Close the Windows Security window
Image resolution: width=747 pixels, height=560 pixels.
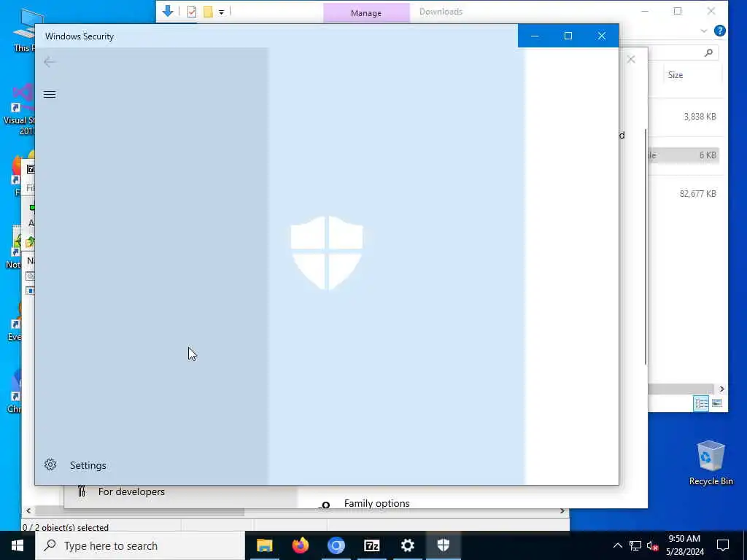pos(602,36)
